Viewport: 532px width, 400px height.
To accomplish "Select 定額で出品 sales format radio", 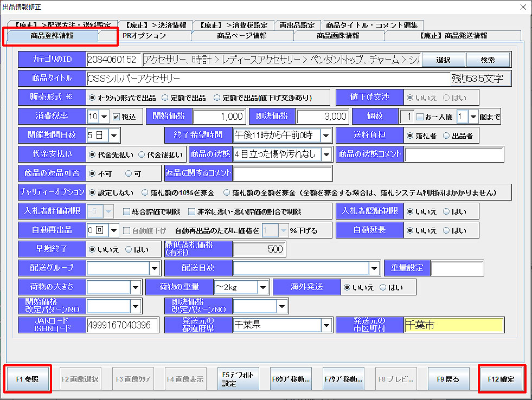I will click(x=165, y=98).
